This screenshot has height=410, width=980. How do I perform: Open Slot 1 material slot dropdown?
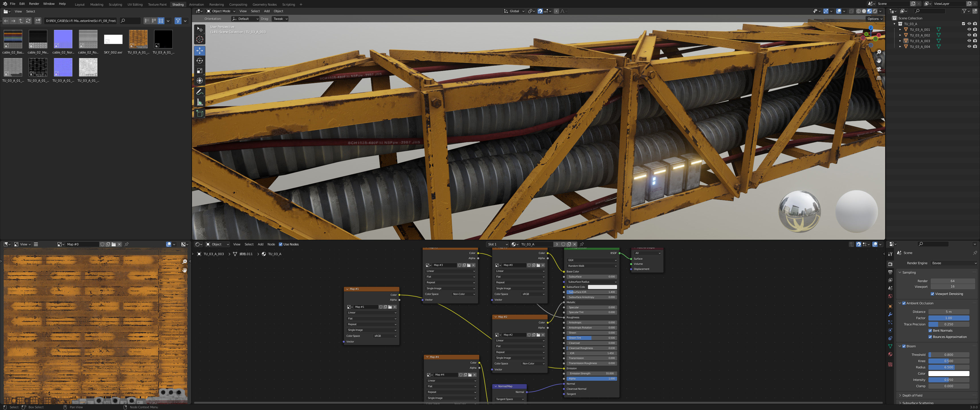point(498,245)
